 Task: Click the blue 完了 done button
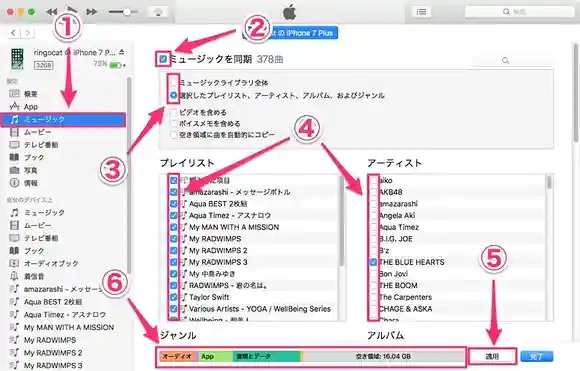pos(537,357)
